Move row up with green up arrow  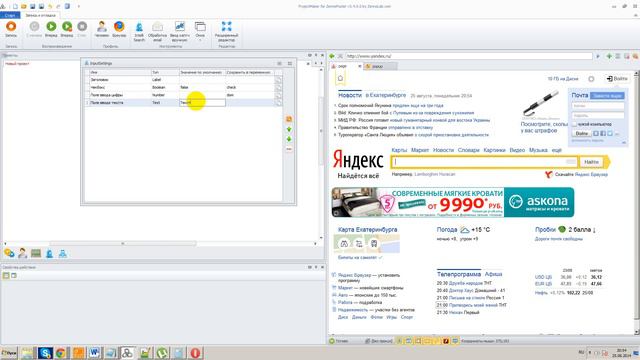[x=289, y=129]
